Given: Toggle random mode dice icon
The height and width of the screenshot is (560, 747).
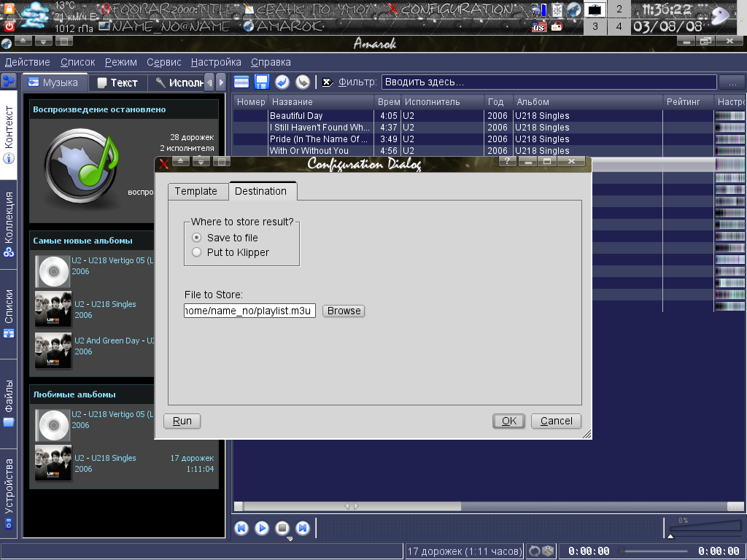Looking at the screenshot, I should [x=548, y=551].
